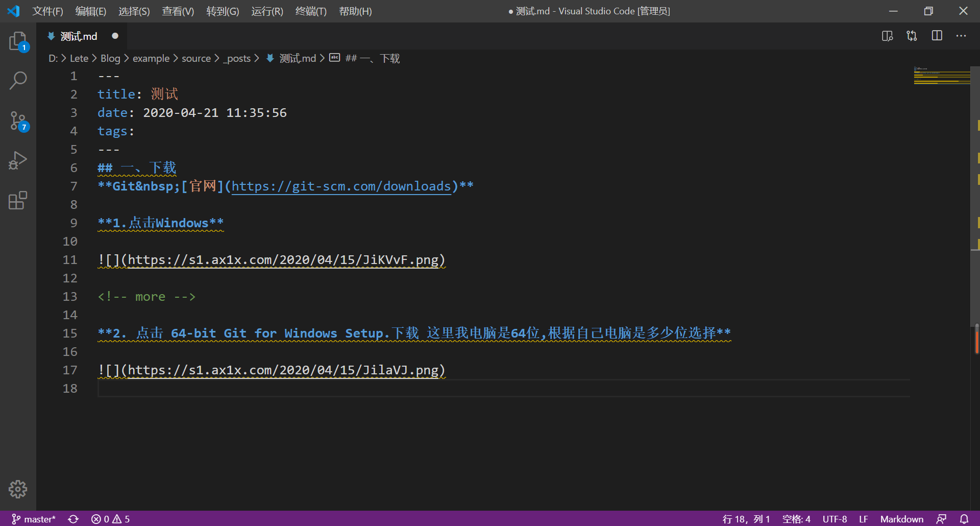Open more actions ellipsis in editor toolbar
980x526 pixels.
pos(961,36)
